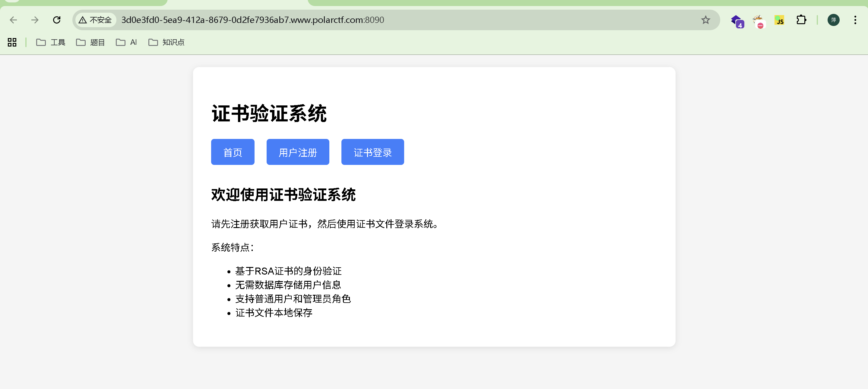Open the 证书登录 page

tap(372, 152)
